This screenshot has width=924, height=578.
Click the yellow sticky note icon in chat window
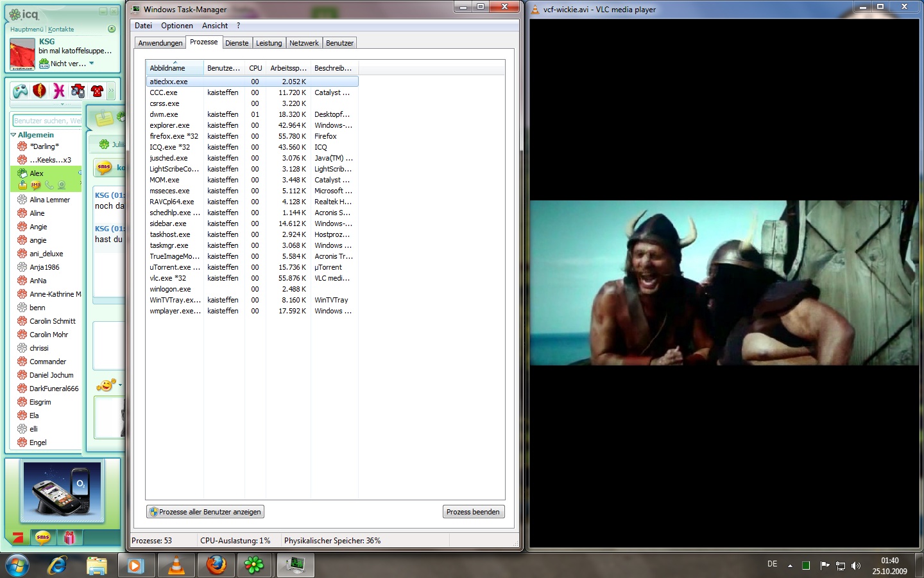click(104, 118)
